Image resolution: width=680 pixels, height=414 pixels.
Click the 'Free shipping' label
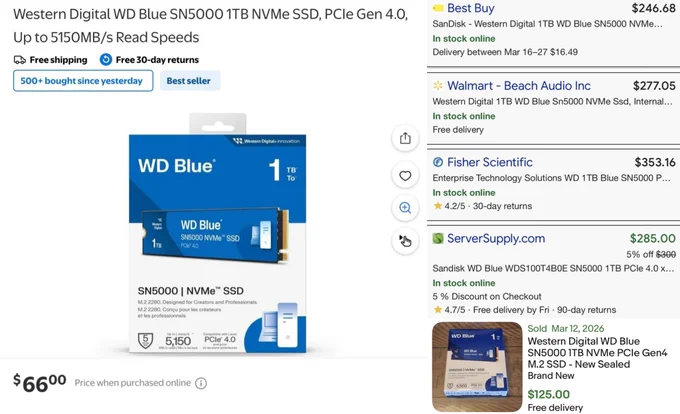58,60
